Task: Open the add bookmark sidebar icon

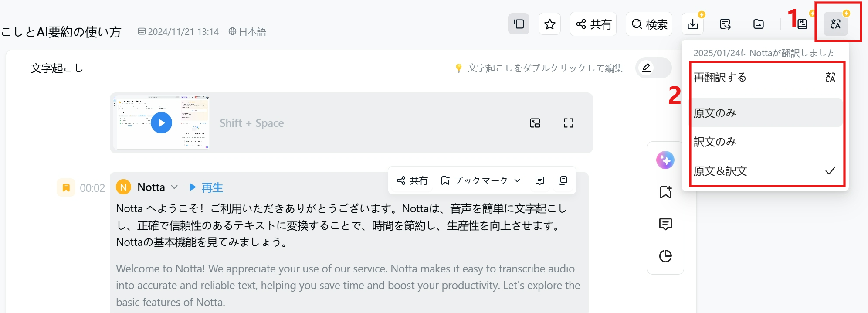Action: point(665,192)
